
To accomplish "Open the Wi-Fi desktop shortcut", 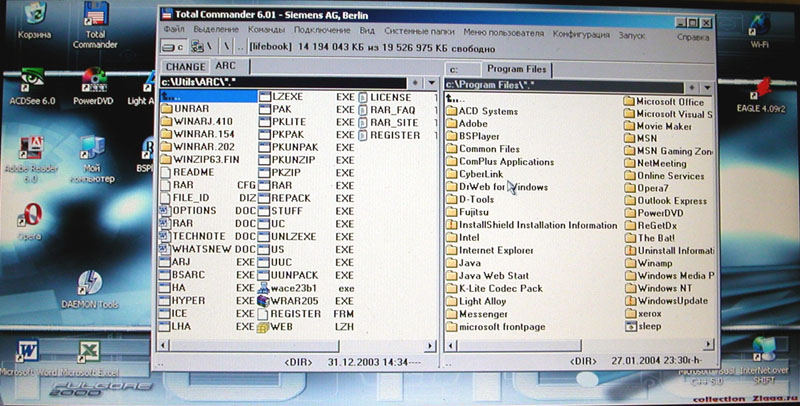I will [759, 31].
